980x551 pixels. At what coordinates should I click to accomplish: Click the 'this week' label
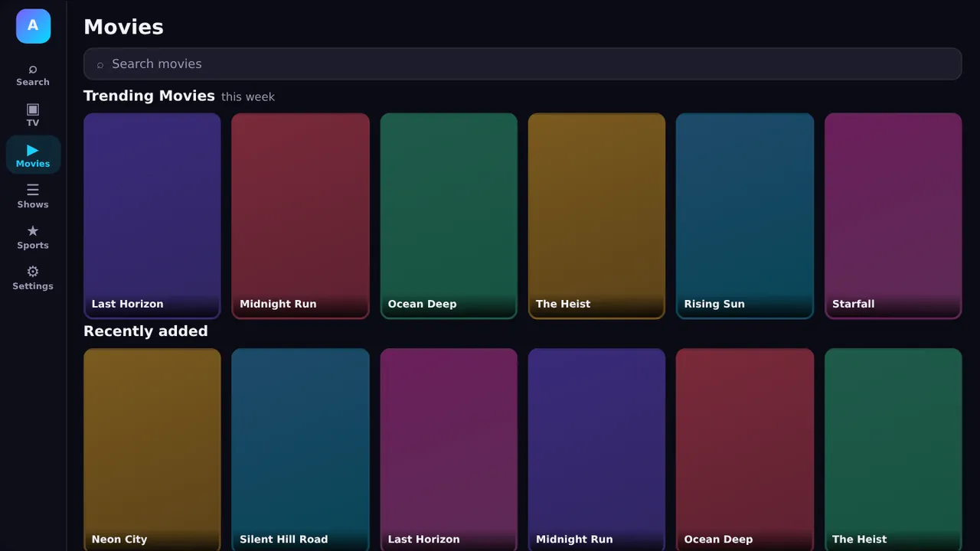pos(248,97)
